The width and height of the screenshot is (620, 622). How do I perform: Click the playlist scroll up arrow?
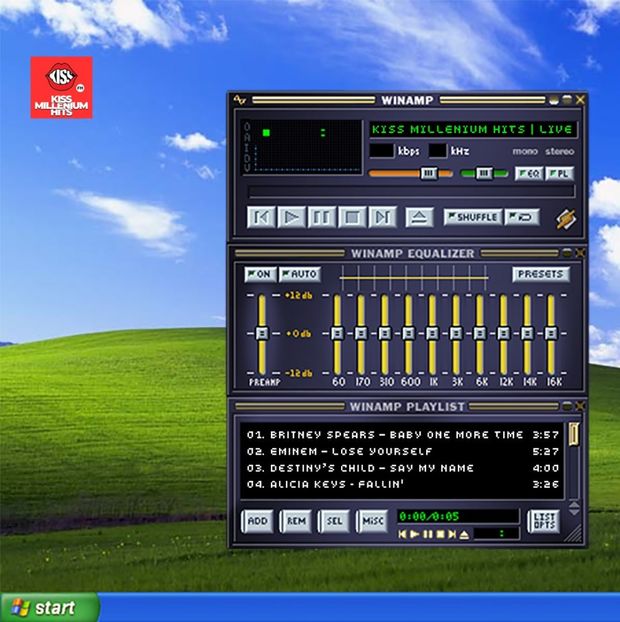click(574, 505)
